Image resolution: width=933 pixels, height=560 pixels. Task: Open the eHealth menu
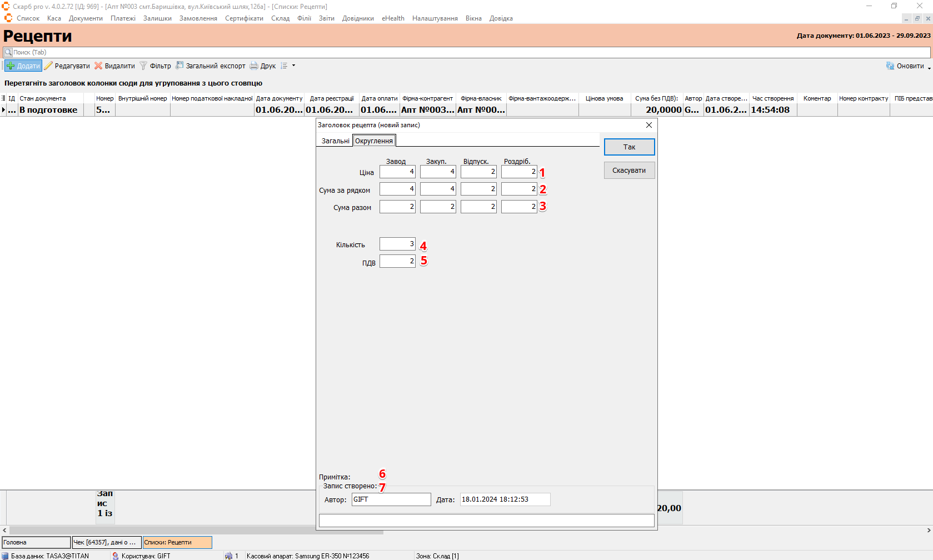393,18
